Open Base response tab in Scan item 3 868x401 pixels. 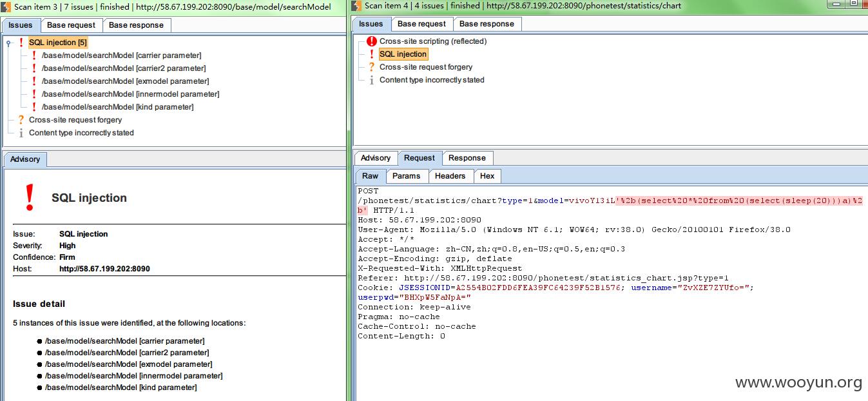[x=136, y=25]
